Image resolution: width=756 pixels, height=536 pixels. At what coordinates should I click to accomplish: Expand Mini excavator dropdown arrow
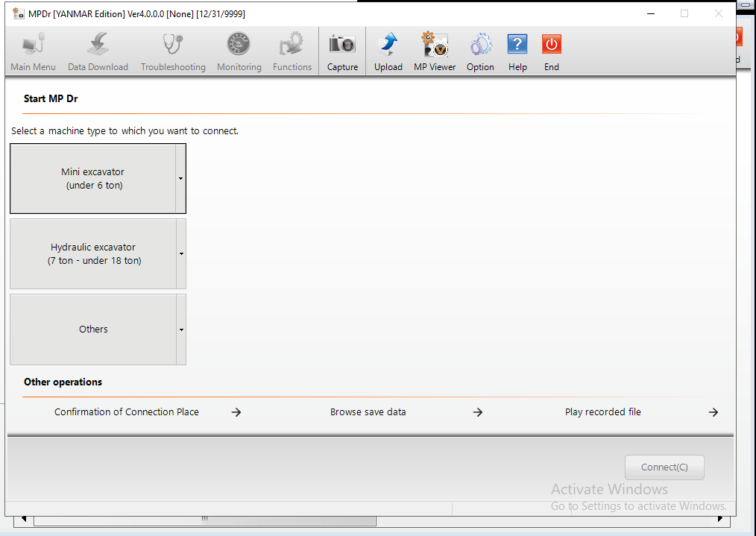(x=181, y=178)
